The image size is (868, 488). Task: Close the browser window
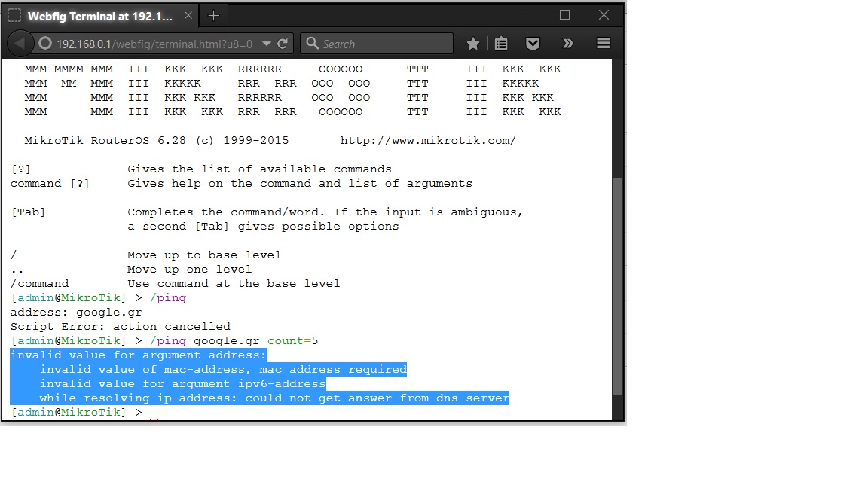click(604, 15)
